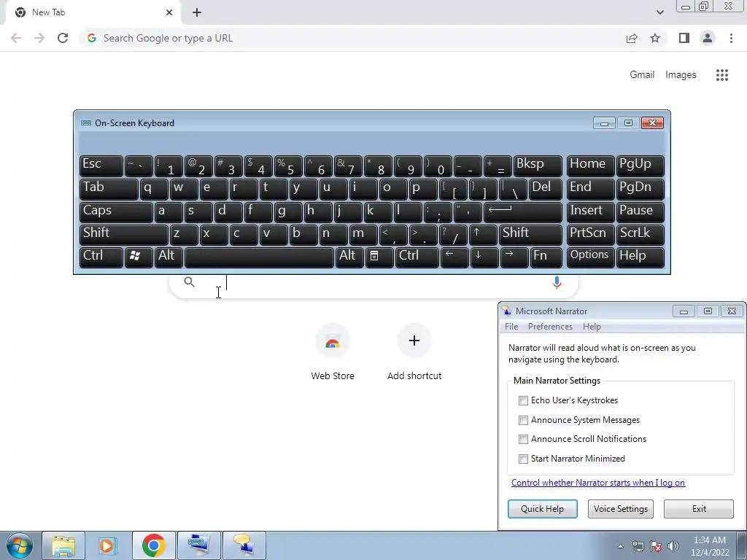Reload the page in Chrome
747x560 pixels.
pyautogui.click(x=63, y=38)
